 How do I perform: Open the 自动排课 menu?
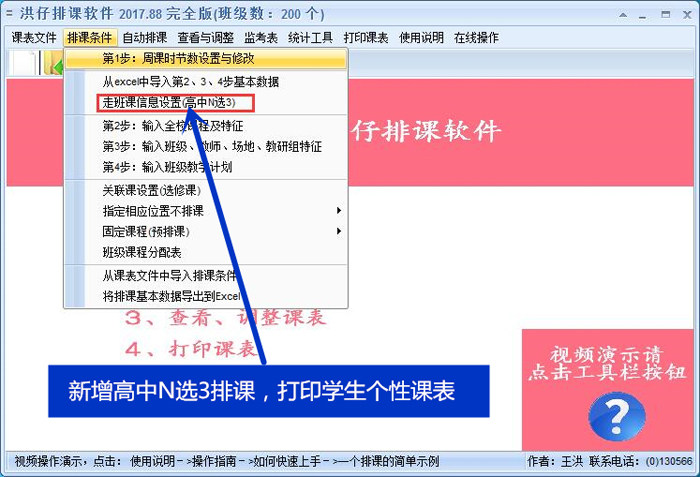(145, 38)
